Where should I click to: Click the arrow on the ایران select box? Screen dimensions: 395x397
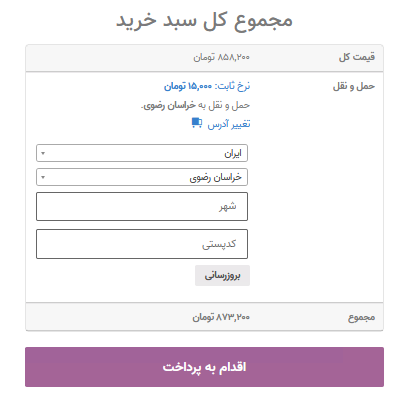[43, 153]
